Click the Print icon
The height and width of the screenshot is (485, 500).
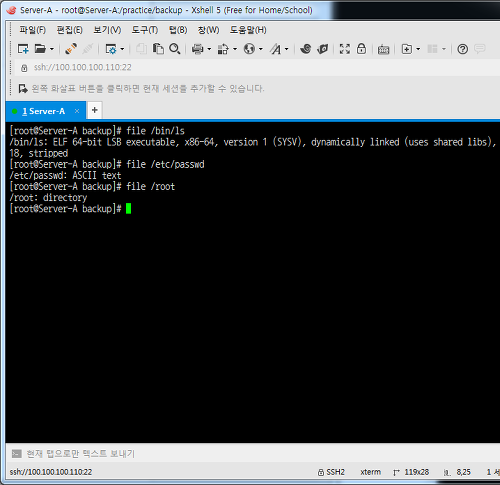(197, 49)
